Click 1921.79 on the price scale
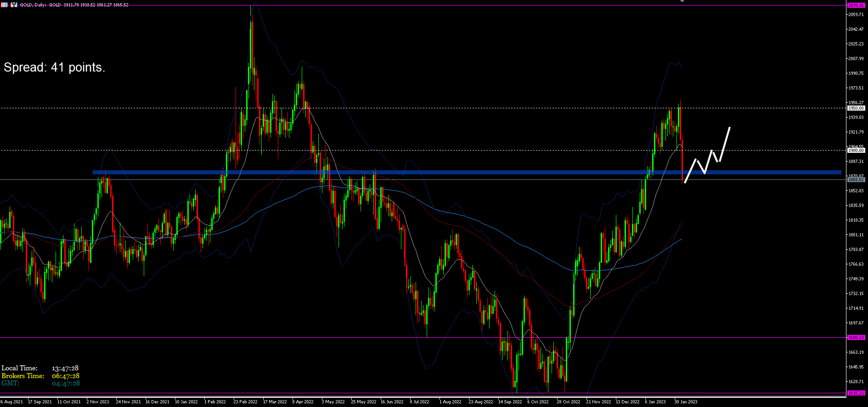This screenshot has height=407, width=868. pos(856,132)
